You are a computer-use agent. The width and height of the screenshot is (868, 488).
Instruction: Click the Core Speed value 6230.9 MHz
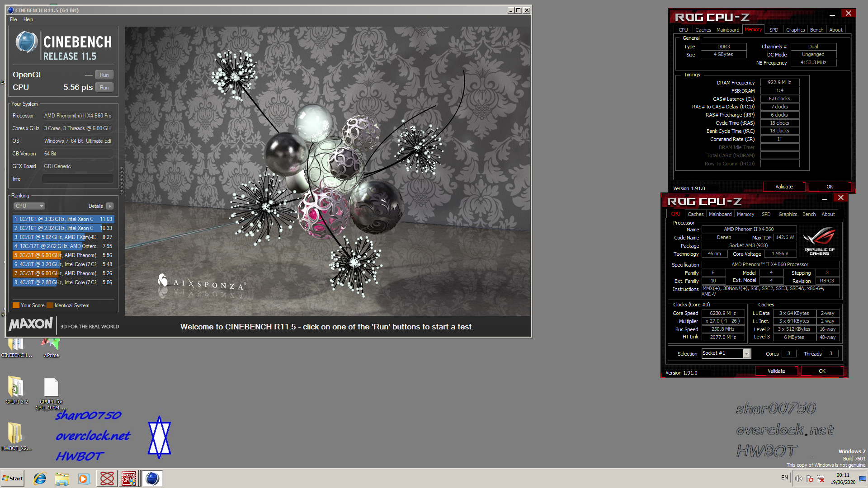coord(722,313)
